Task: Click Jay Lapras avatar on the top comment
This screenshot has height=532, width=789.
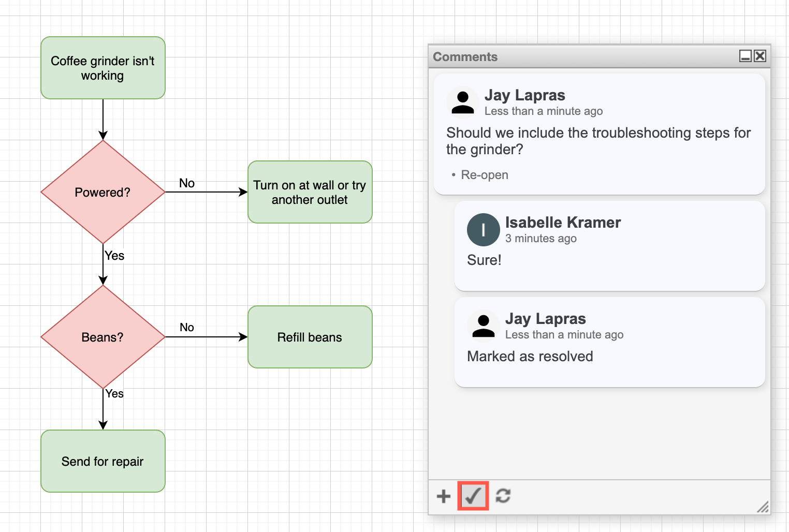Action: (x=462, y=102)
